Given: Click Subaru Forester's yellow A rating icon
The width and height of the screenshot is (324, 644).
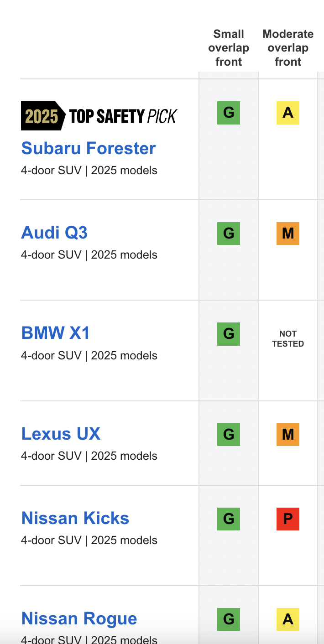Looking at the screenshot, I should click(288, 113).
